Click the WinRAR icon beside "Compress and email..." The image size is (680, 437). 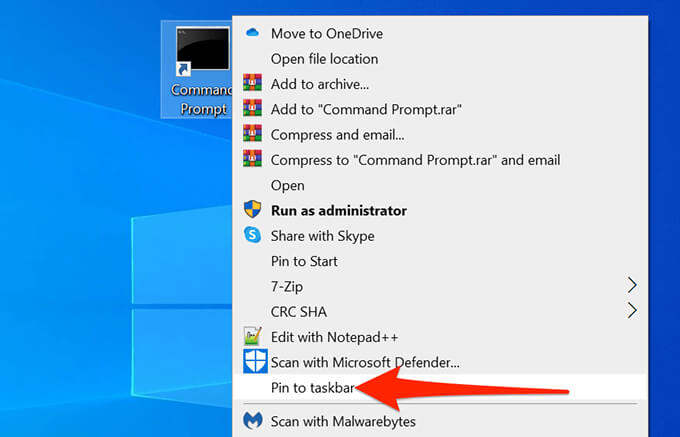pos(252,133)
